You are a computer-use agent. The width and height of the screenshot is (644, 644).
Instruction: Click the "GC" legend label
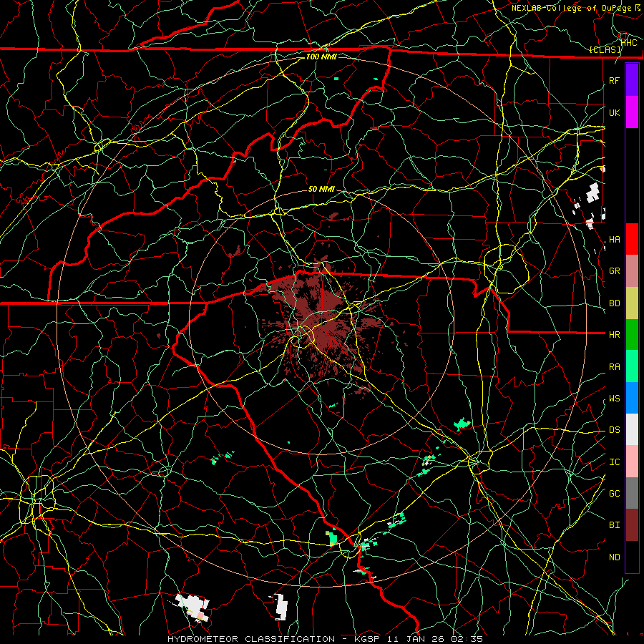pyautogui.click(x=615, y=494)
